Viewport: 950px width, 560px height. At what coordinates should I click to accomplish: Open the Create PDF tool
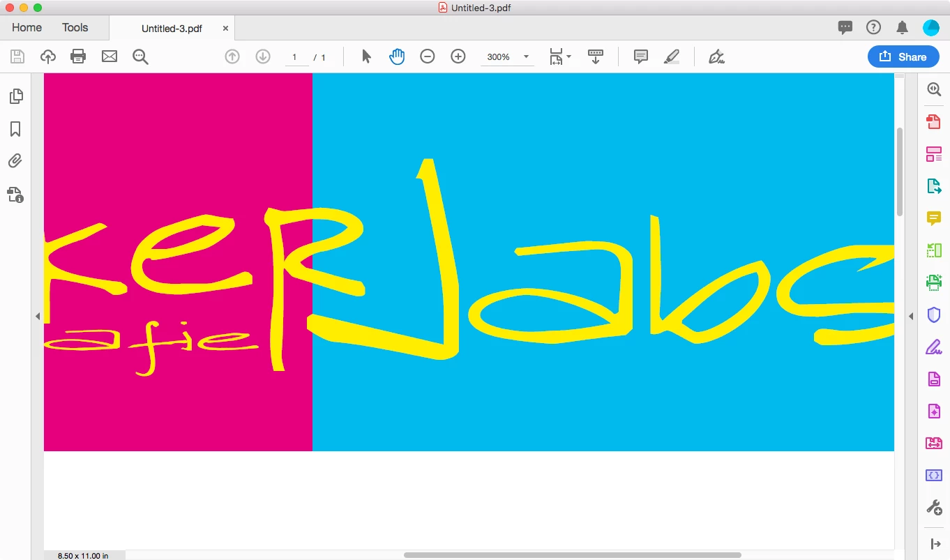[x=934, y=122]
